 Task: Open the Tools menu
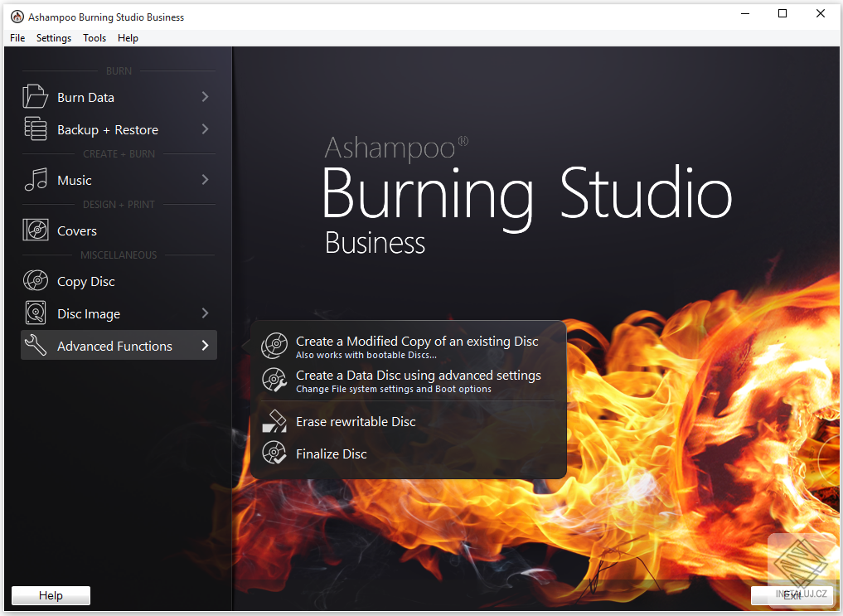(x=94, y=37)
